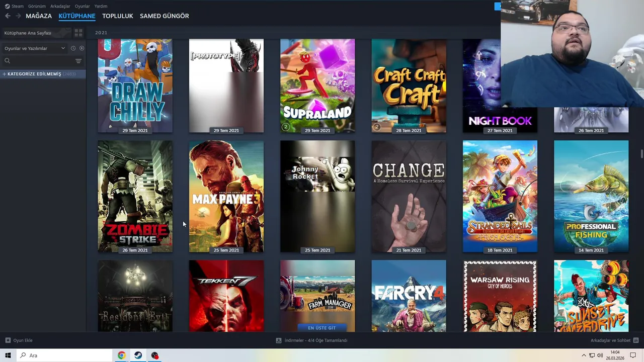
Task: Open Zombie Strike game cover
Action: (x=135, y=196)
